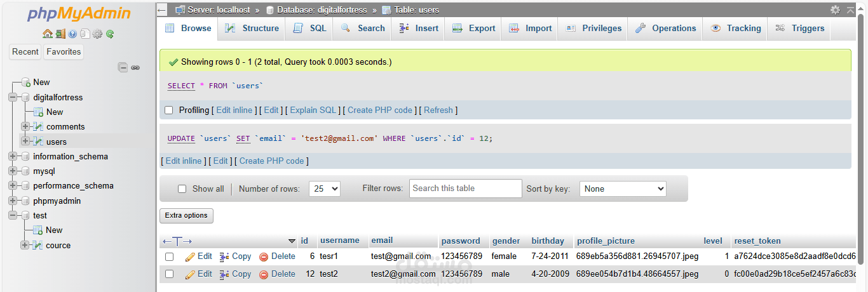Open the SQL tab

tap(309, 29)
